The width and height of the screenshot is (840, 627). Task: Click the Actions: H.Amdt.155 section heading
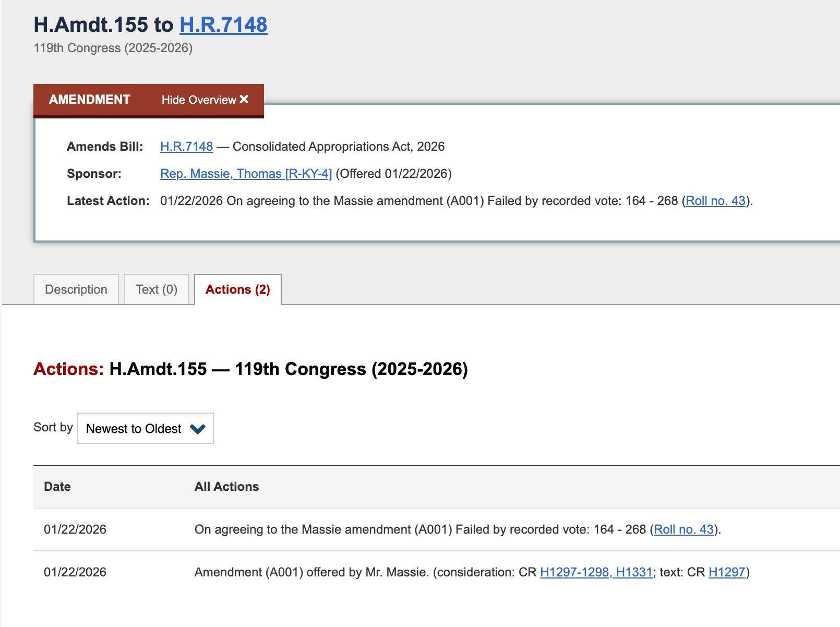[x=250, y=369]
